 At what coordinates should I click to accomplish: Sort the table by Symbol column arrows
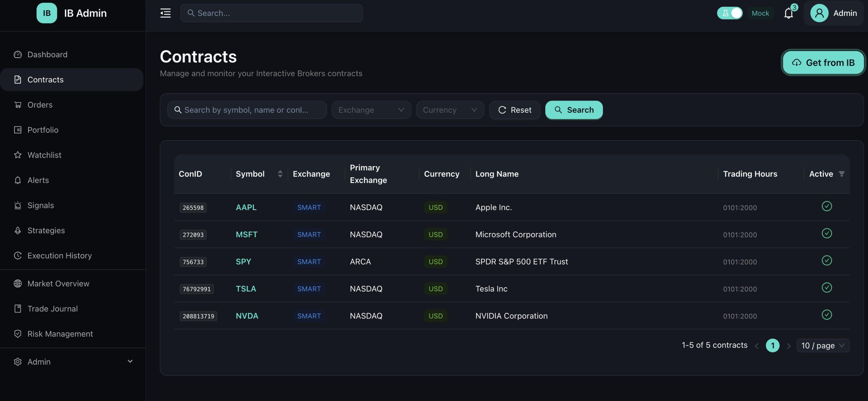pos(280,174)
